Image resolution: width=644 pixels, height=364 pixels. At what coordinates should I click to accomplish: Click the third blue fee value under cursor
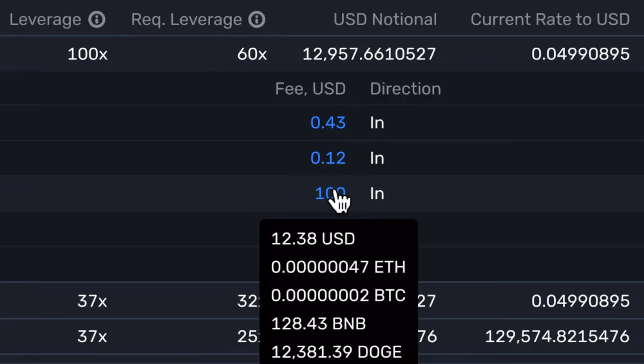click(330, 193)
